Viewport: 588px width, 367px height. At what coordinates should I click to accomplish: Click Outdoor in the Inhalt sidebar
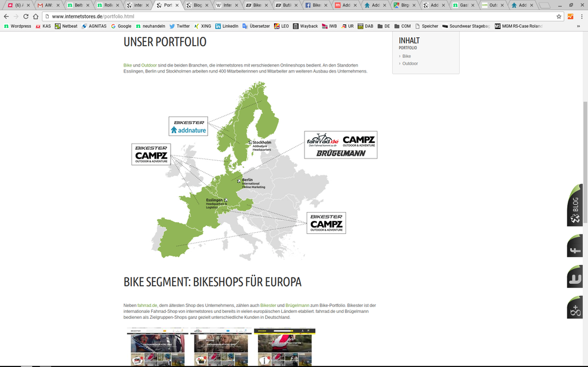coord(410,64)
